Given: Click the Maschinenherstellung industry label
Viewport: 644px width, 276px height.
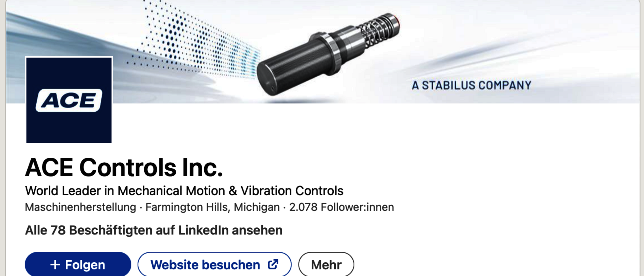Looking at the screenshot, I should coord(80,207).
